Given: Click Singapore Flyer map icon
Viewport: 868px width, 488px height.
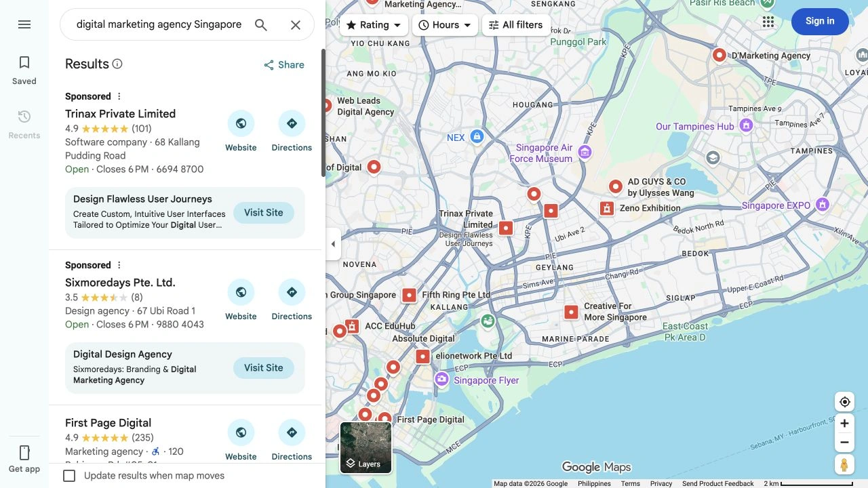Looking at the screenshot, I should (441, 380).
